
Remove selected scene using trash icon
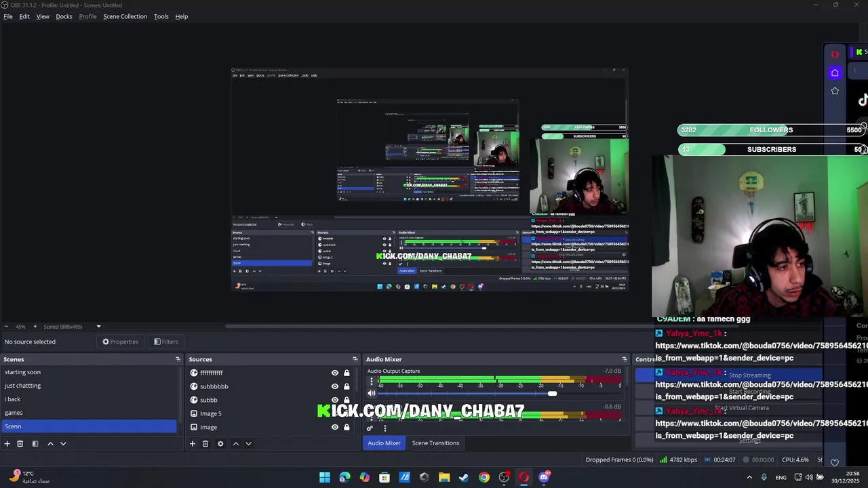pos(20,443)
